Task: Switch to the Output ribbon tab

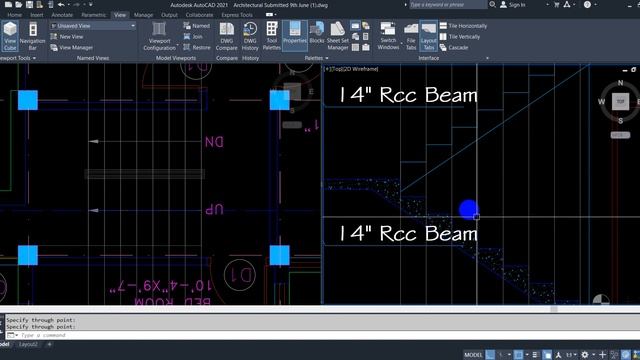Action: point(169,15)
